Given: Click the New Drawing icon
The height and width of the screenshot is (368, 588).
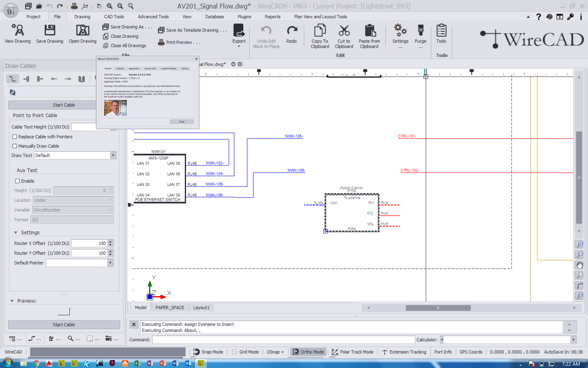Looking at the screenshot, I should (x=18, y=30).
